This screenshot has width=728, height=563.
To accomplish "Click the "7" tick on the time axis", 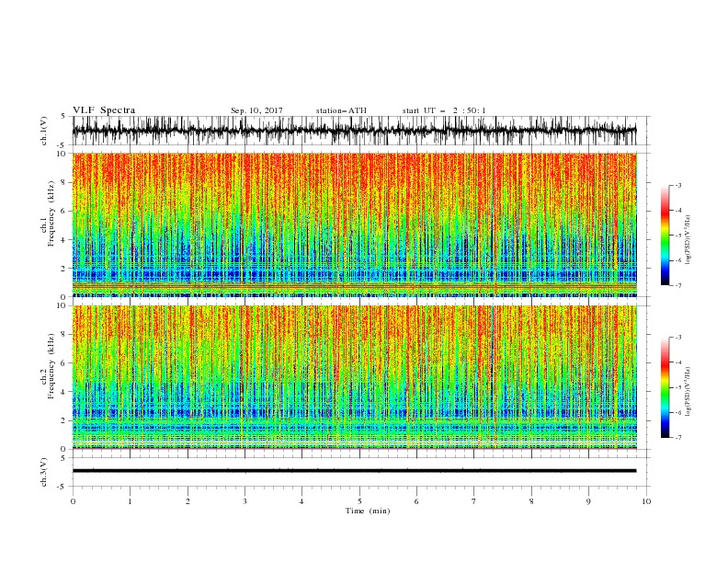I will (474, 501).
